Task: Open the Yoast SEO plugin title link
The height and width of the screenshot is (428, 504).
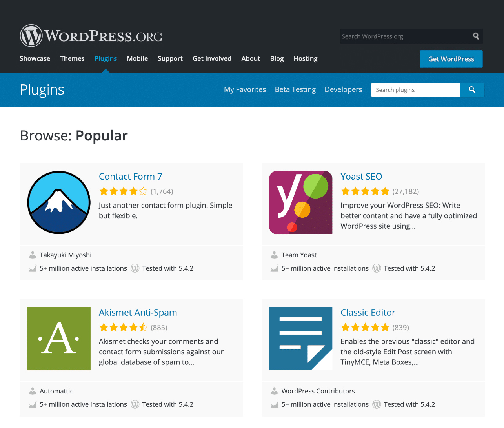Action: [x=361, y=177]
